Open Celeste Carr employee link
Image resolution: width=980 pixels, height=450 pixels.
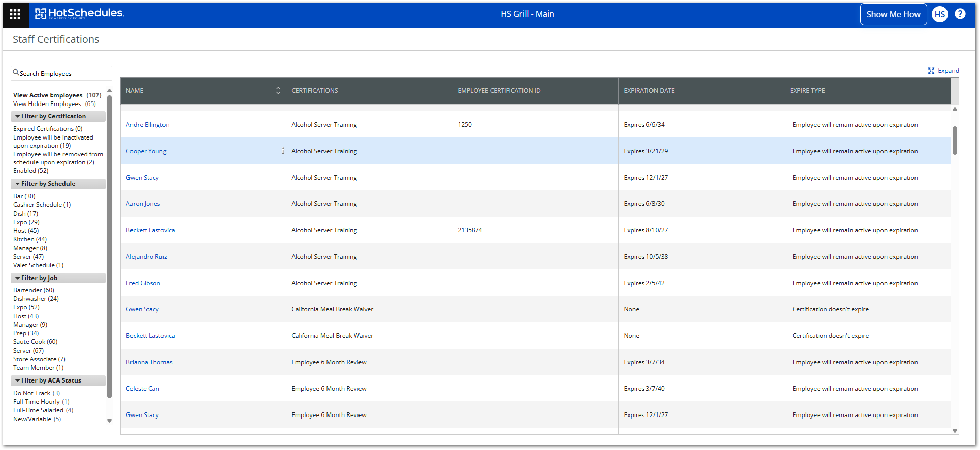pos(143,389)
